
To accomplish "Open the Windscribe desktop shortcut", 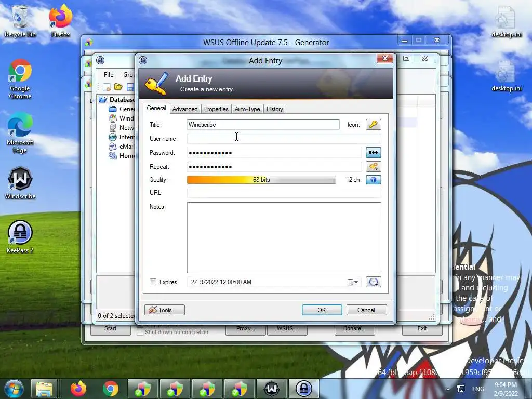I will click(x=20, y=183).
